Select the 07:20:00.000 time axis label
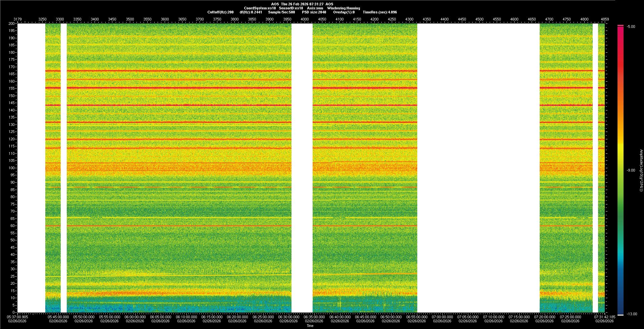Viewport: 644px width, 329px height. [545, 317]
